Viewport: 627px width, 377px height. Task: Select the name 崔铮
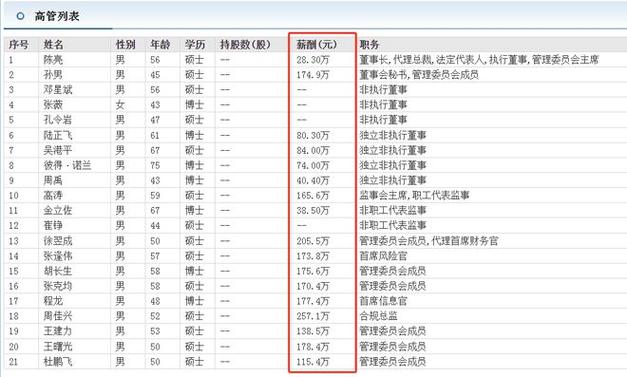tap(53, 225)
